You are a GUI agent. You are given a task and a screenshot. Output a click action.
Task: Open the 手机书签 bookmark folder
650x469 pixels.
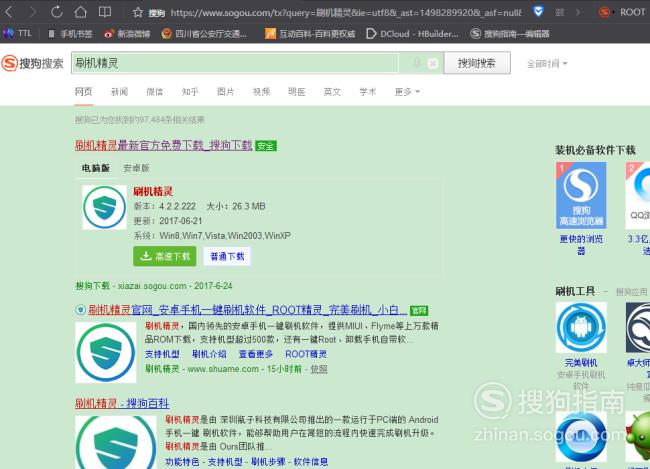click(70, 34)
